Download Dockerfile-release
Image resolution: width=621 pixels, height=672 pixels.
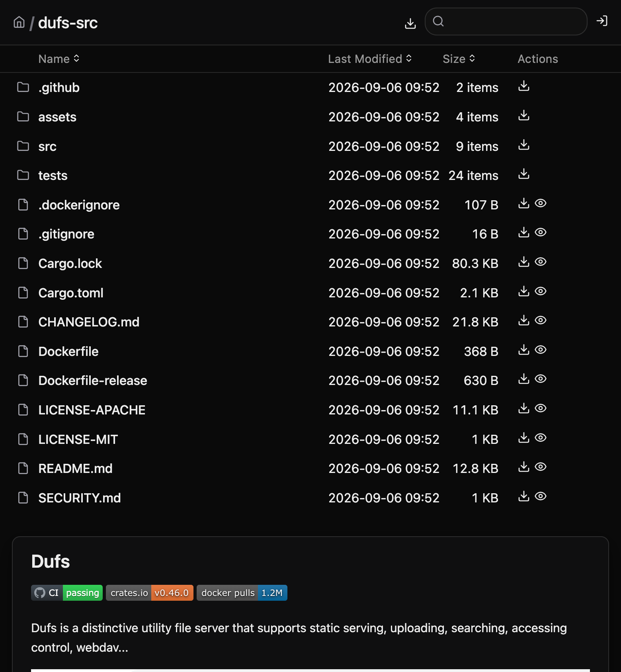tap(524, 379)
